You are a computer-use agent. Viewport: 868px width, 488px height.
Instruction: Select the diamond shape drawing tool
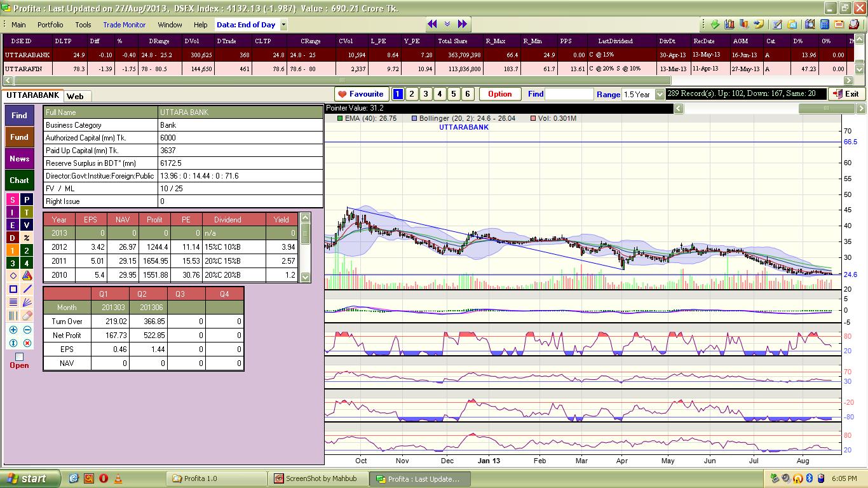[x=13, y=276]
